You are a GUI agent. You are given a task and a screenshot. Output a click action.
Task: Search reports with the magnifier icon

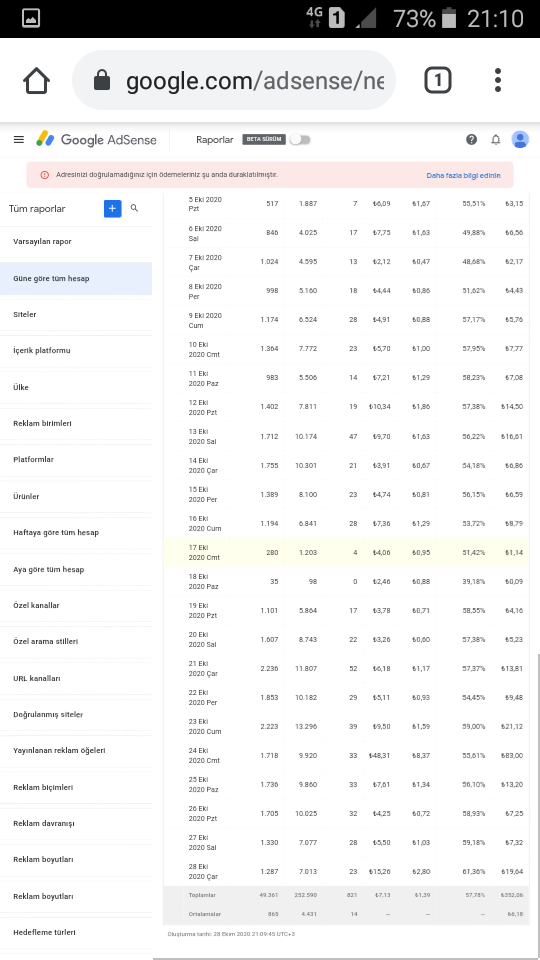tap(135, 208)
